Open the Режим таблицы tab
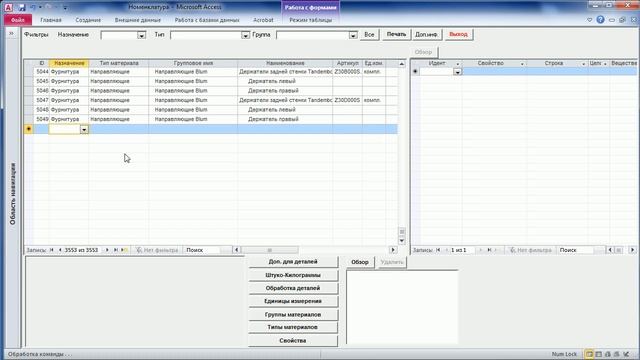Screen dimensions: 640x360 tap(311, 20)
